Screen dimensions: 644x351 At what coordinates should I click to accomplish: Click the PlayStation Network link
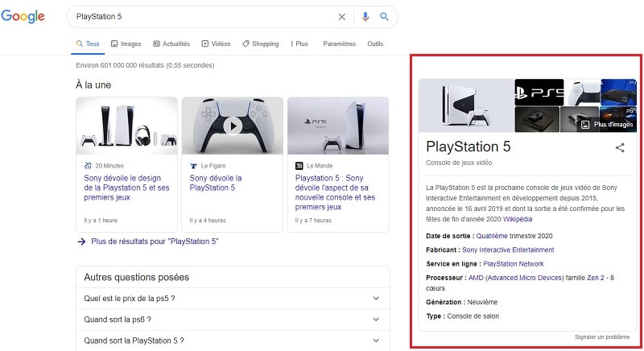pyautogui.click(x=514, y=264)
